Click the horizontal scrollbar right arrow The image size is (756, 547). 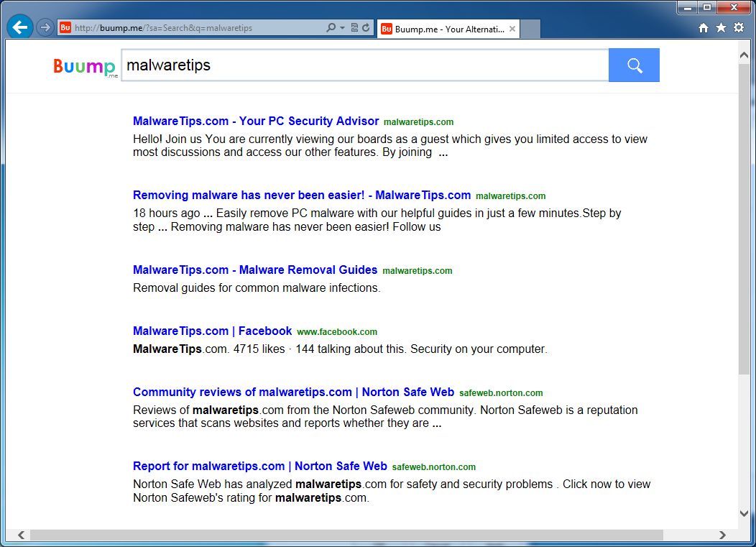tap(722, 535)
